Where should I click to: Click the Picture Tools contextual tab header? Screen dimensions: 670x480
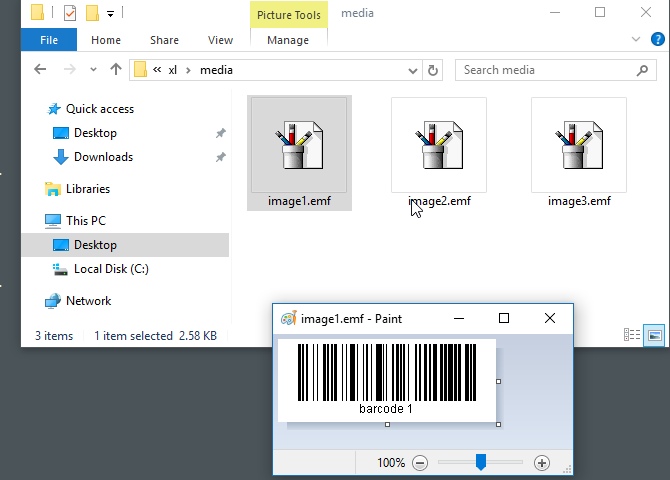click(289, 15)
